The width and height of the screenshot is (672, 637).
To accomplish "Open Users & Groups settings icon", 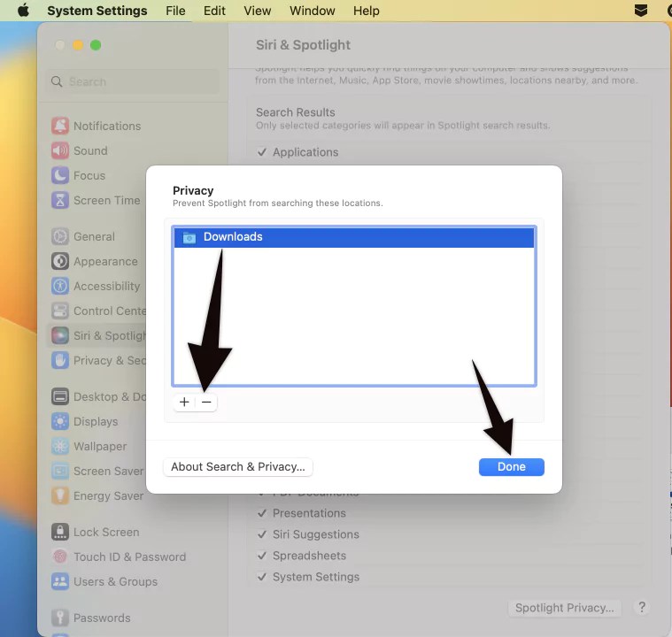I will point(60,582).
